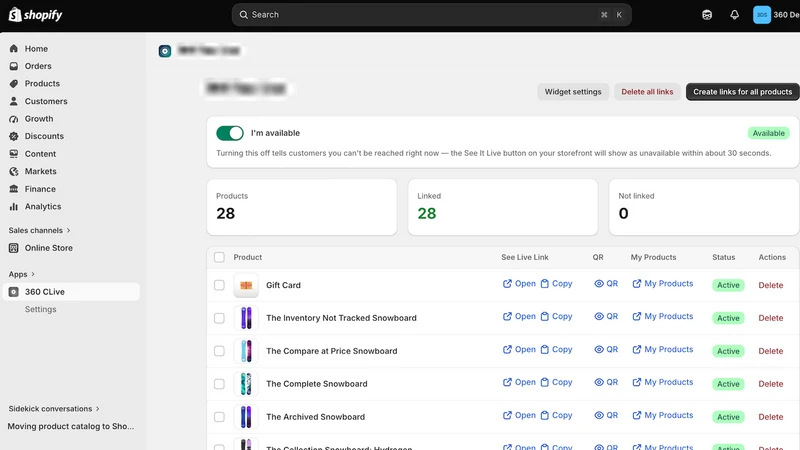Screen dimensions: 800x450
Task: Delete the Gift Card link
Action: [770, 285]
